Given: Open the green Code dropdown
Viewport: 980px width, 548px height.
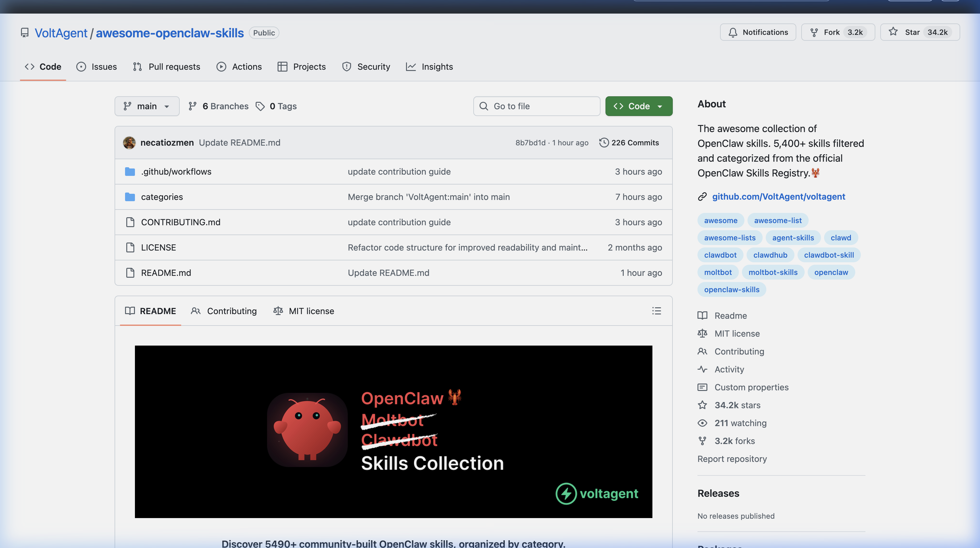Looking at the screenshot, I should (639, 106).
